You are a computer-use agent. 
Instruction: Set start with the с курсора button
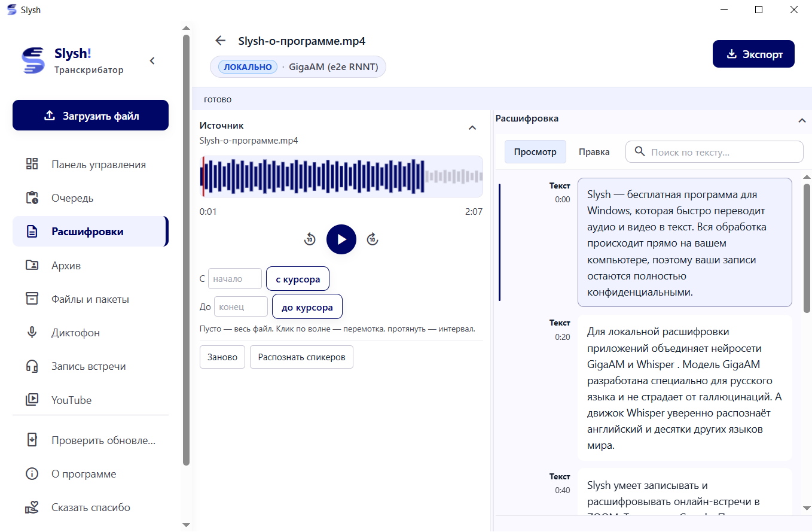click(298, 279)
